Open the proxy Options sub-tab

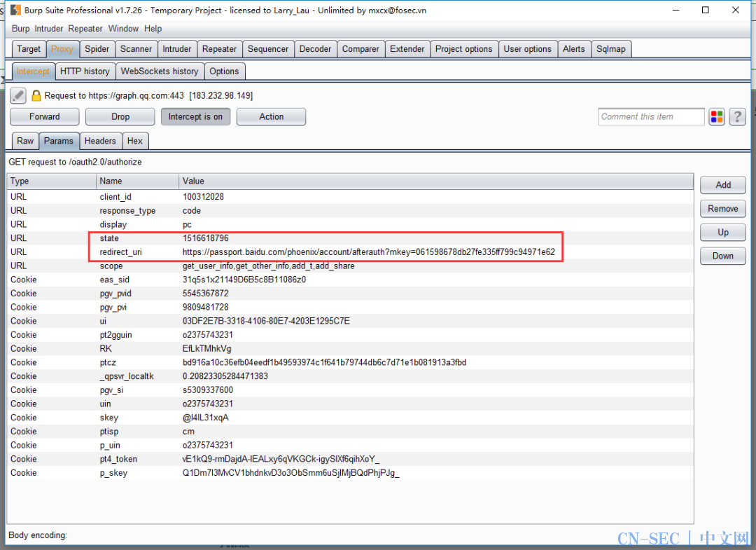[224, 71]
